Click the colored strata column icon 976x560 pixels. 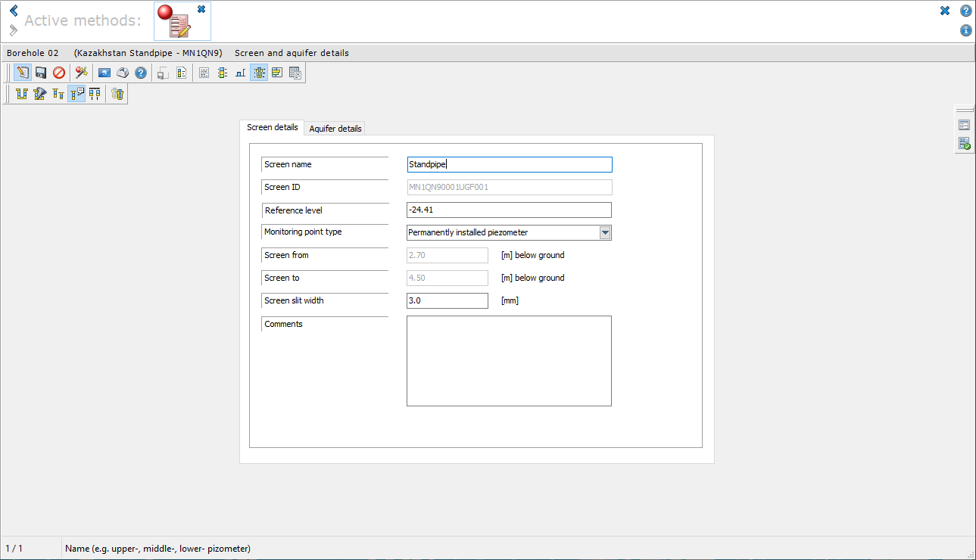(x=222, y=73)
